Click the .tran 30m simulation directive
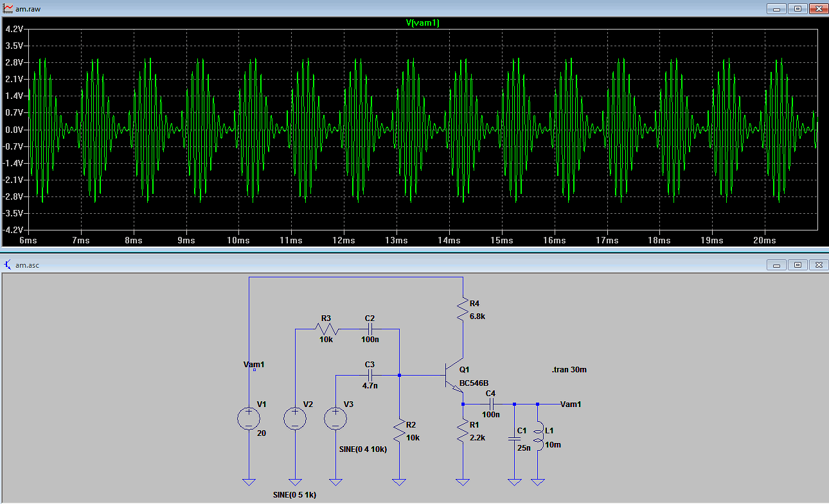 569,370
